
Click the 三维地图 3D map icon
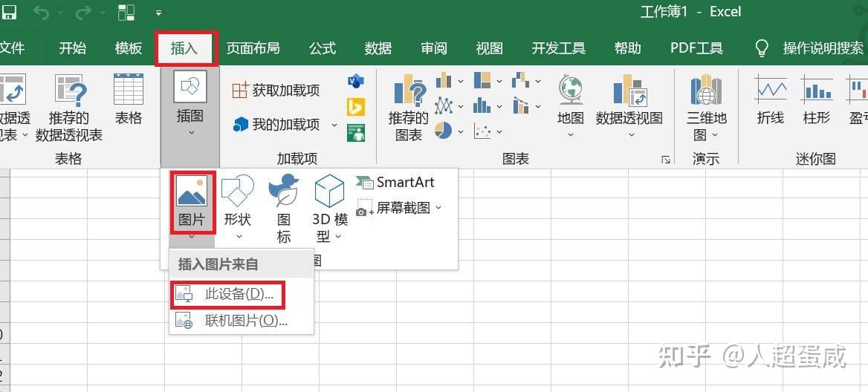706,90
